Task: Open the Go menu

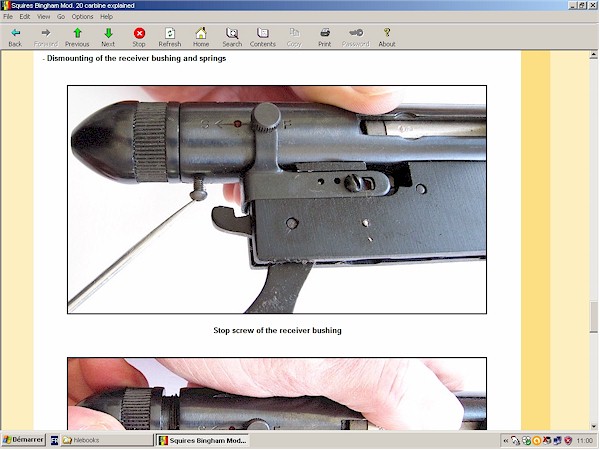Action: [61, 17]
